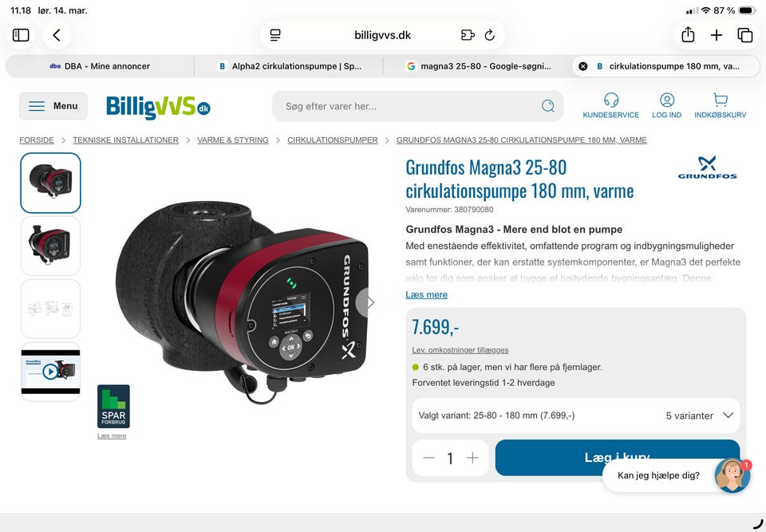Show next product image arrow
Viewport: 766px width, 532px height.
[369, 303]
